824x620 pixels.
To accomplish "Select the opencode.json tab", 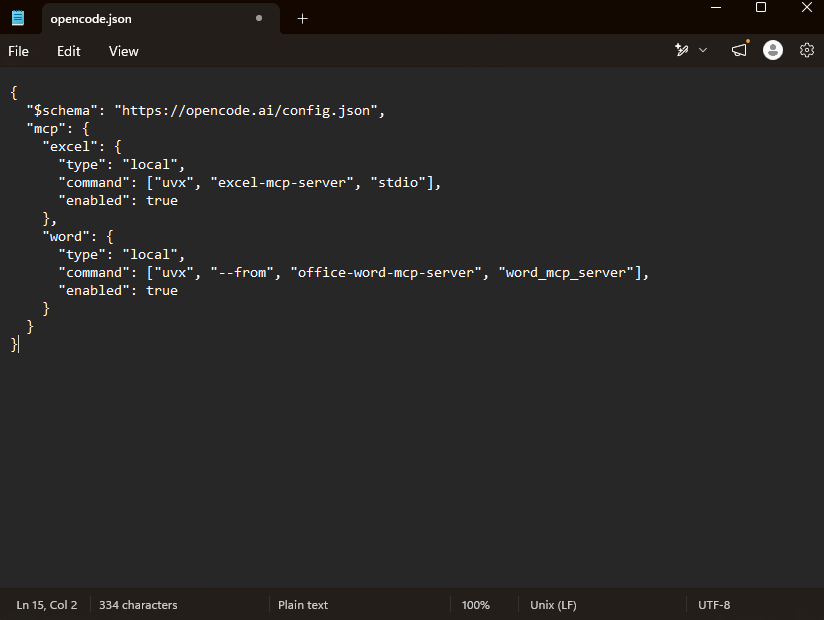I will tap(161, 19).
